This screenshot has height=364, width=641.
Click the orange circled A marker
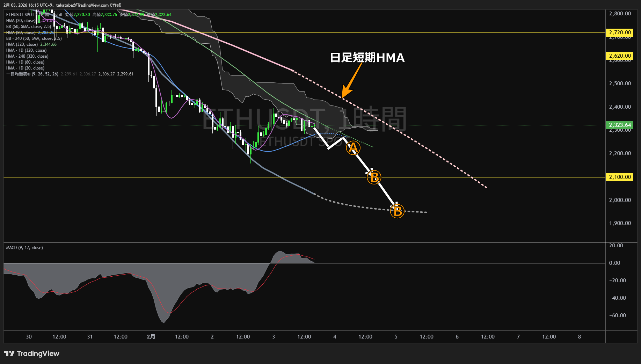353,148
